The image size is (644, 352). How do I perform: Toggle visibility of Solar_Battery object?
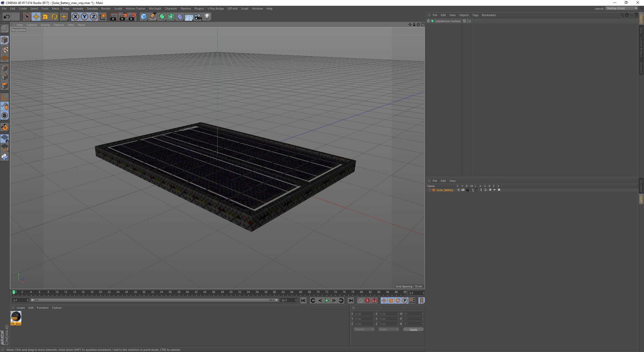[x=462, y=190]
